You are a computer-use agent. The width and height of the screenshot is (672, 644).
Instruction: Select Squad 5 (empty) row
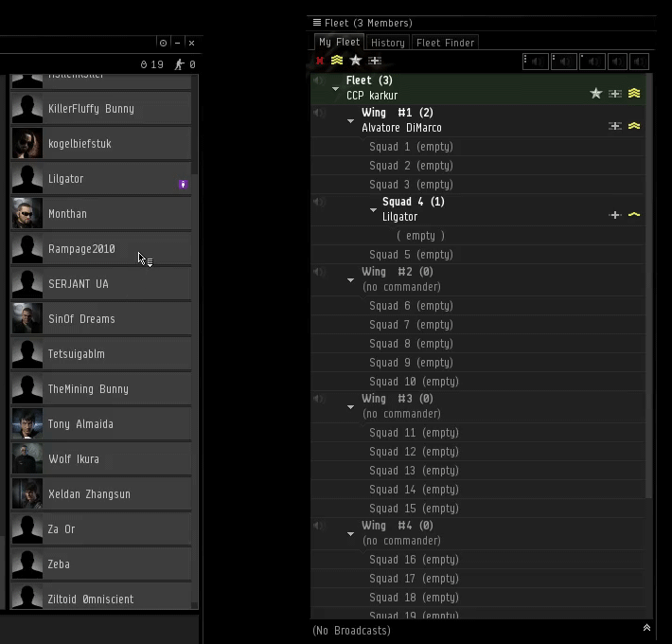[478, 255]
